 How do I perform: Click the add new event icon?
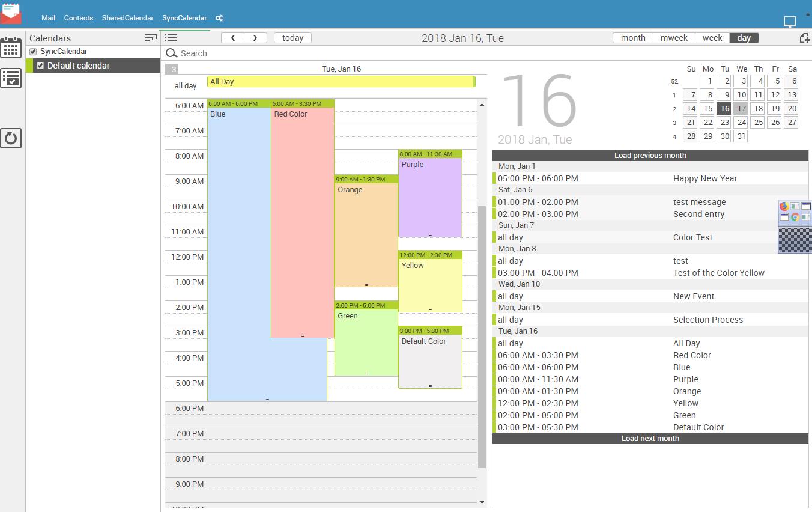pyautogui.click(x=804, y=38)
